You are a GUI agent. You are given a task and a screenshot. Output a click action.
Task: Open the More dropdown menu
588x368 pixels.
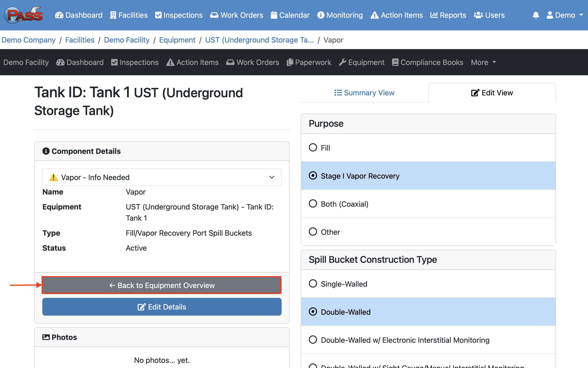[483, 62]
